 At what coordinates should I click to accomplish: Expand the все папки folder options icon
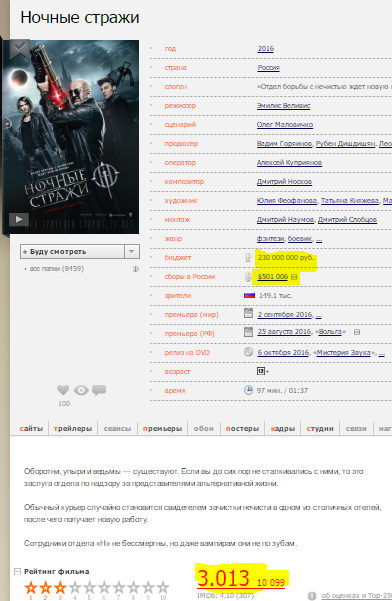pos(135,269)
